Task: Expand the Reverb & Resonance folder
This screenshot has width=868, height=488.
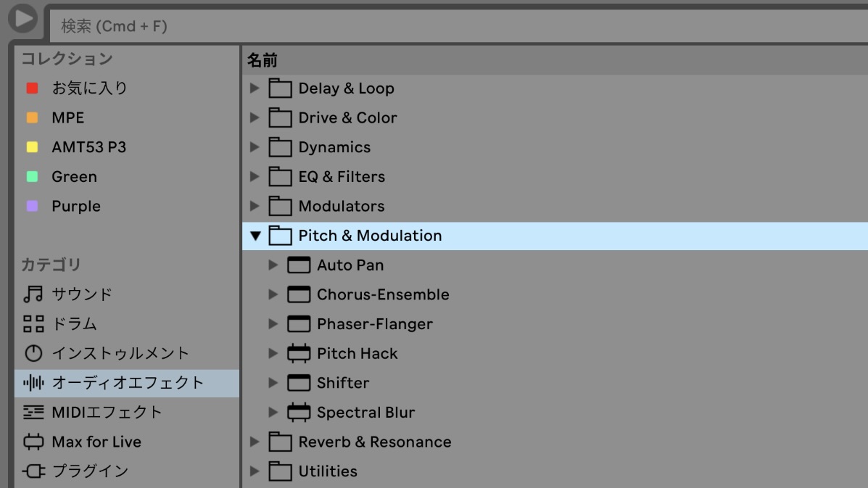Action: pyautogui.click(x=255, y=442)
